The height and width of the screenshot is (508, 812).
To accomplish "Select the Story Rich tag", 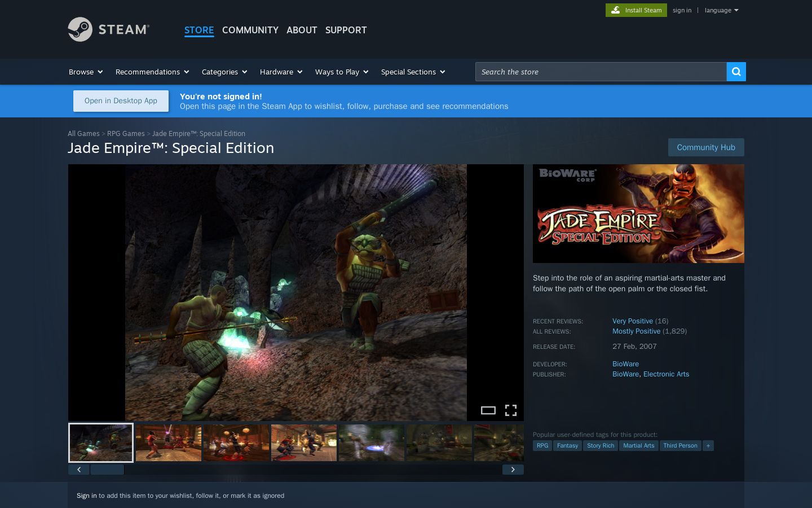I will tap(601, 446).
